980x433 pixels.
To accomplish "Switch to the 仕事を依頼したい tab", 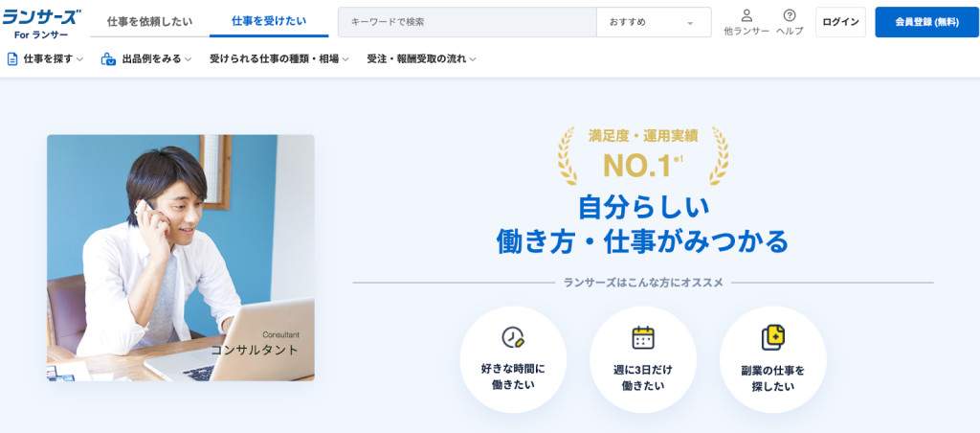I will click(150, 21).
